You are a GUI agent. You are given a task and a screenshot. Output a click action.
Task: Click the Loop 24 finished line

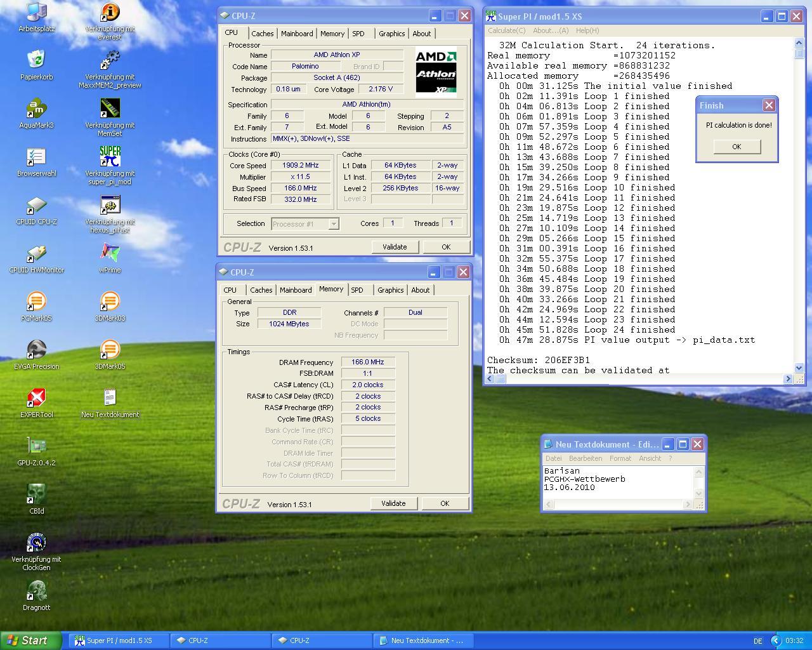click(587, 329)
